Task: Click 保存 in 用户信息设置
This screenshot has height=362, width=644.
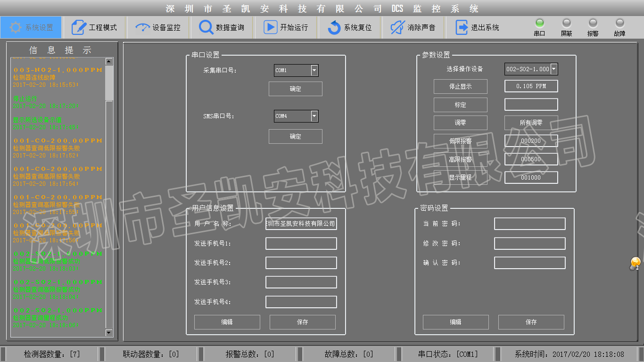Action: (303, 322)
